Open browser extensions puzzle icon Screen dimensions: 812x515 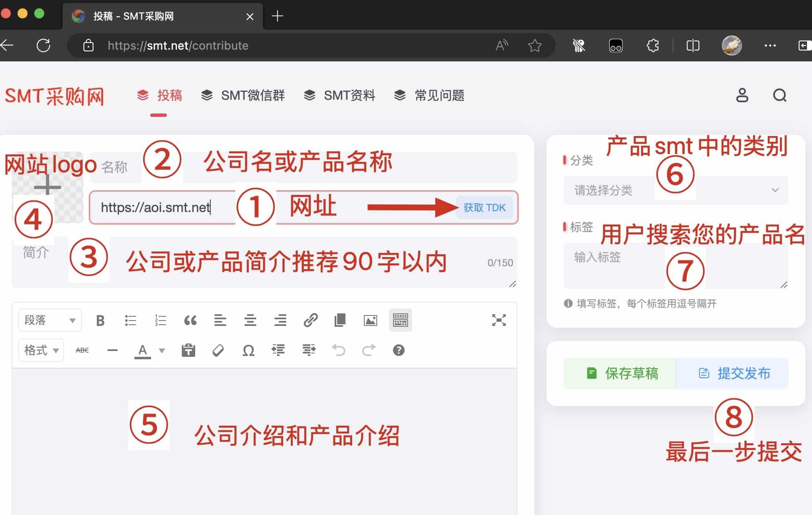[x=653, y=45]
